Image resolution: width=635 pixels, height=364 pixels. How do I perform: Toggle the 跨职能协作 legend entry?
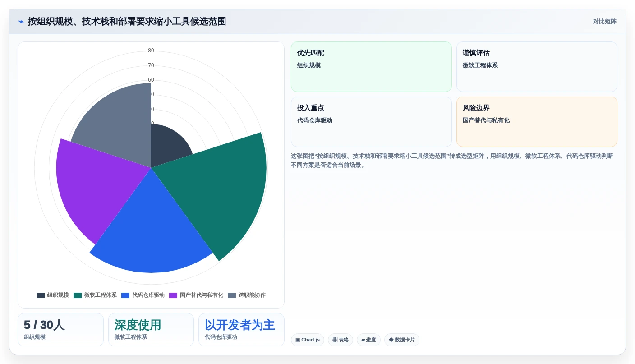pyautogui.click(x=247, y=295)
